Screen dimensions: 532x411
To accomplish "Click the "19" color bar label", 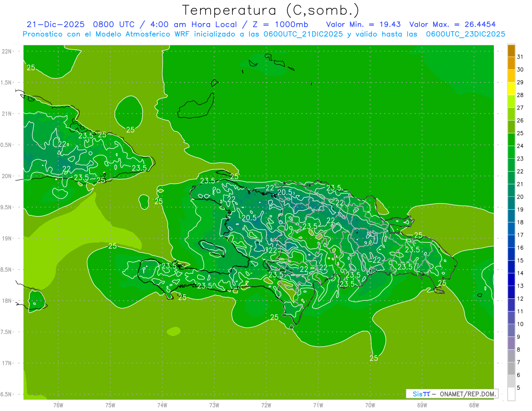I will 521,210.
